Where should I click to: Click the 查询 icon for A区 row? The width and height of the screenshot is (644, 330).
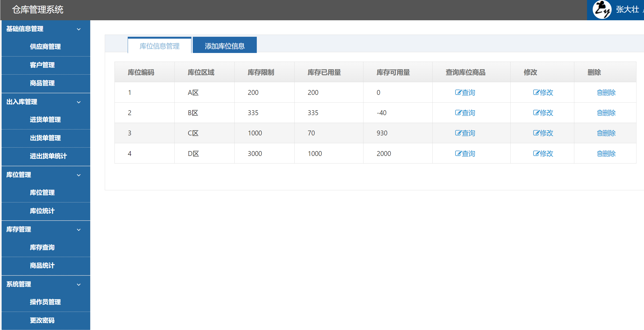point(465,92)
